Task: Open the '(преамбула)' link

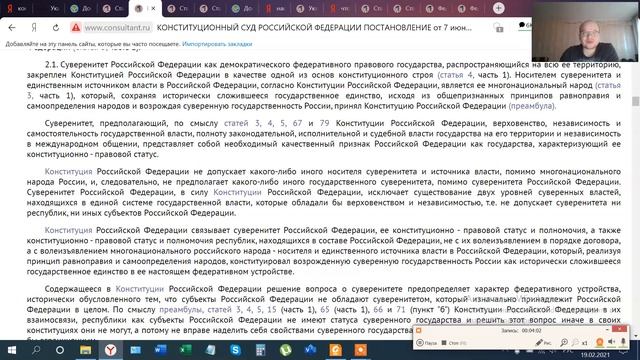Action: tap(532, 106)
